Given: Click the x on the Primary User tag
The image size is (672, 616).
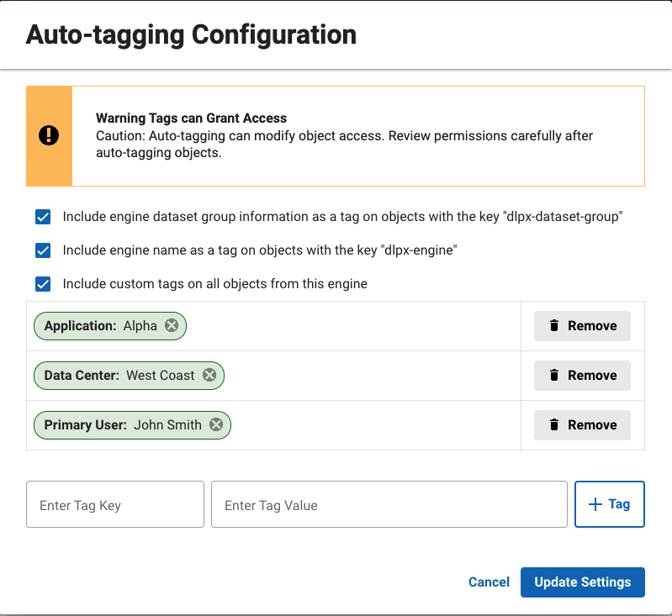Looking at the screenshot, I should pyautogui.click(x=216, y=425).
